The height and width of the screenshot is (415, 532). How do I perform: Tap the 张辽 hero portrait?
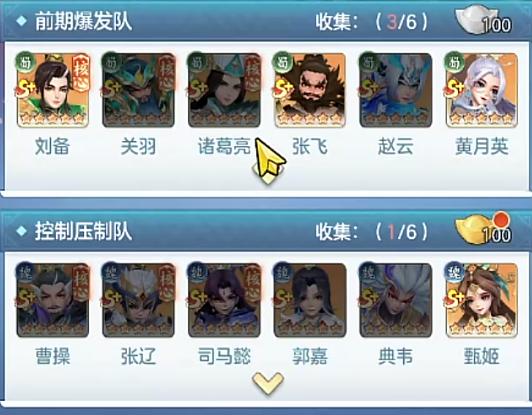pyautogui.click(x=138, y=300)
